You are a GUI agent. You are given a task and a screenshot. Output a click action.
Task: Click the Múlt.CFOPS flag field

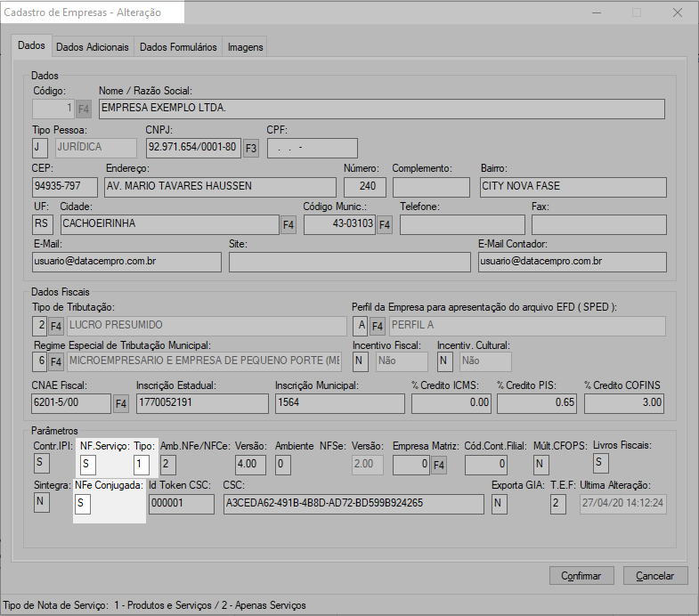pyautogui.click(x=541, y=466)
